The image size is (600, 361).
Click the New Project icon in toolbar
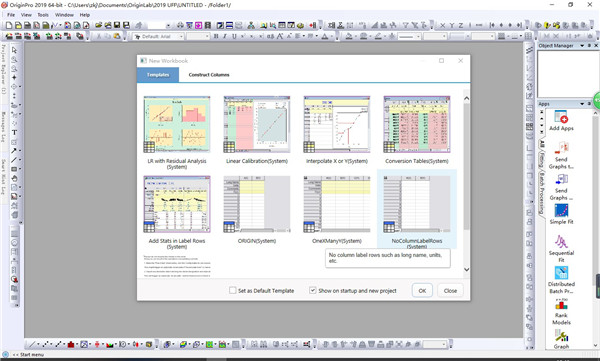click(9, 25)
